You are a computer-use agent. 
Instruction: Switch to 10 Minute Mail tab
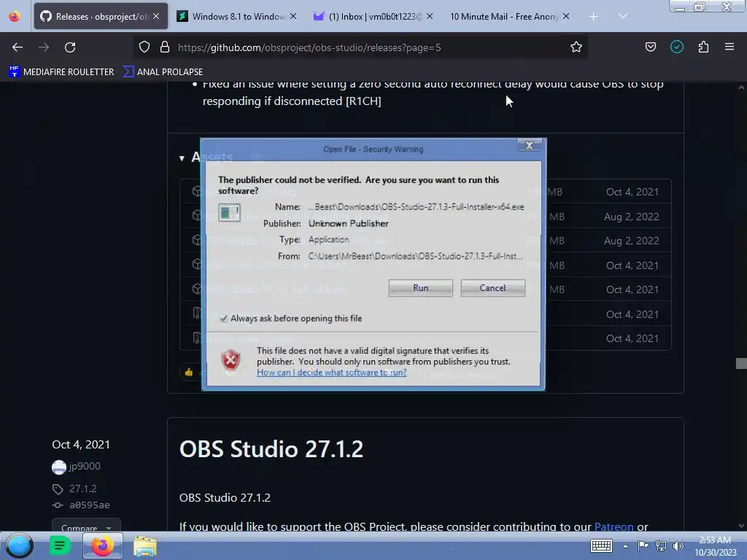pyautogui.click(x=510, y=16)
